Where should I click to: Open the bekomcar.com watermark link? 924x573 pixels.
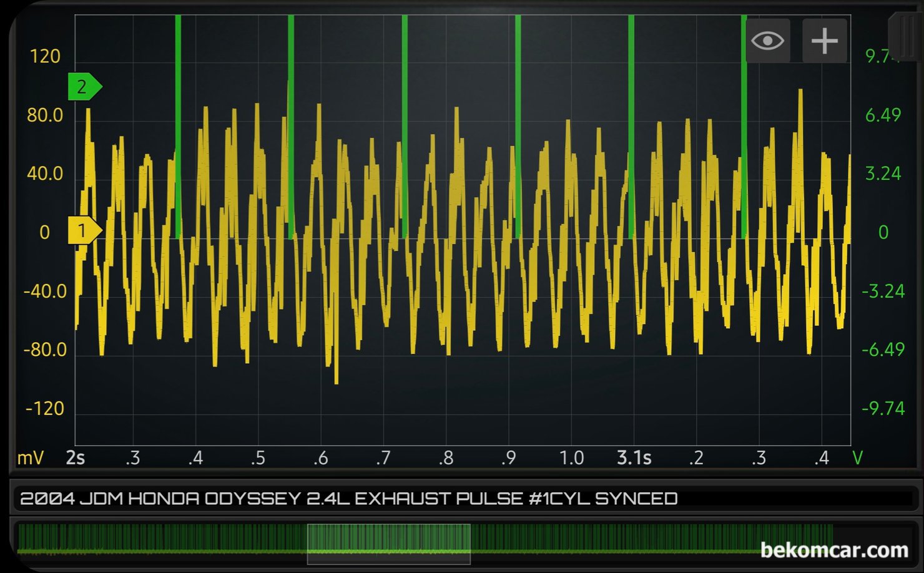[x=834, y=550]
